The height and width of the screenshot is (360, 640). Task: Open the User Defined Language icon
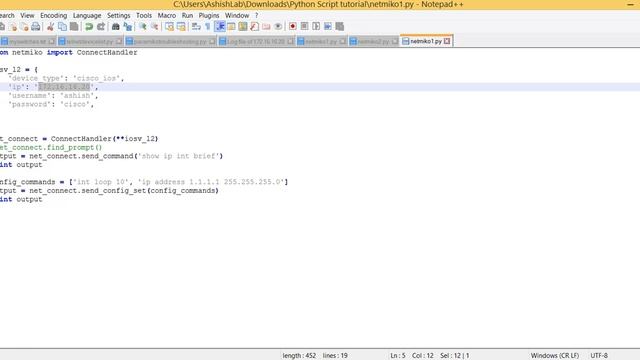(x=231, y=27)
